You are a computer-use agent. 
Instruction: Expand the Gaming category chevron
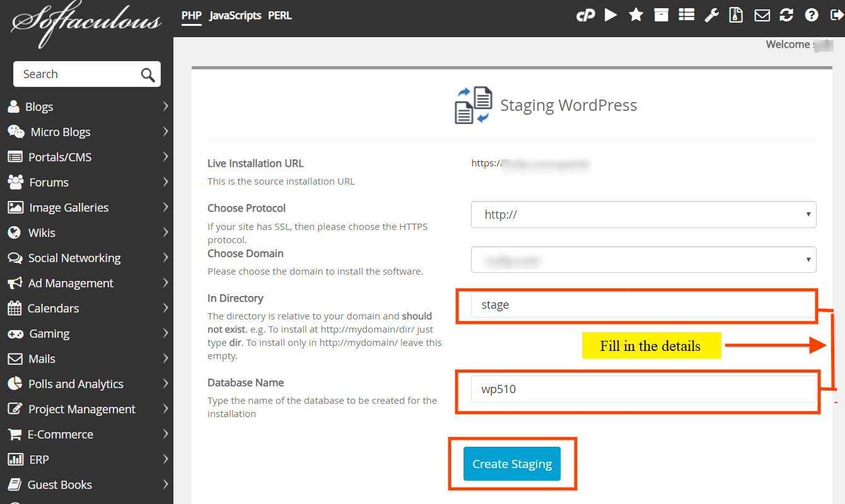click(x=165, y=333)
